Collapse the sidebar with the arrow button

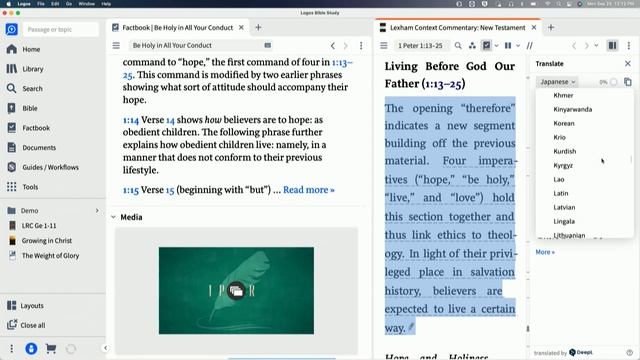(x=105, y=348)
